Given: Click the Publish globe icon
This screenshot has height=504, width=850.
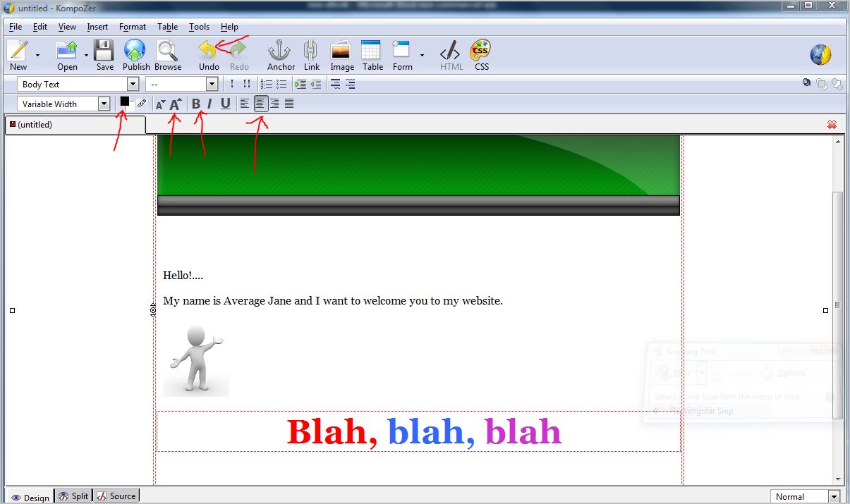Looking at the screenshot, I should (x=135, y=51).
